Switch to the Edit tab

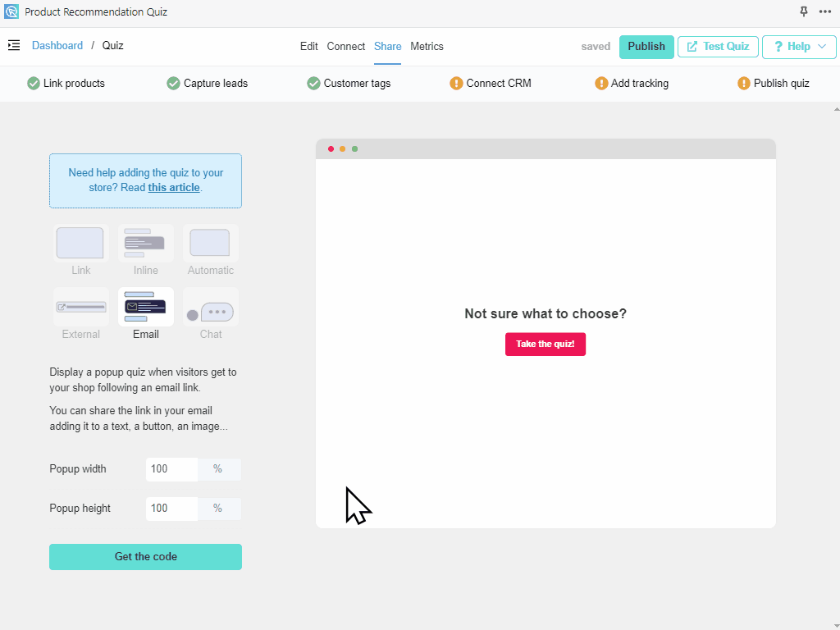(309, 46)
